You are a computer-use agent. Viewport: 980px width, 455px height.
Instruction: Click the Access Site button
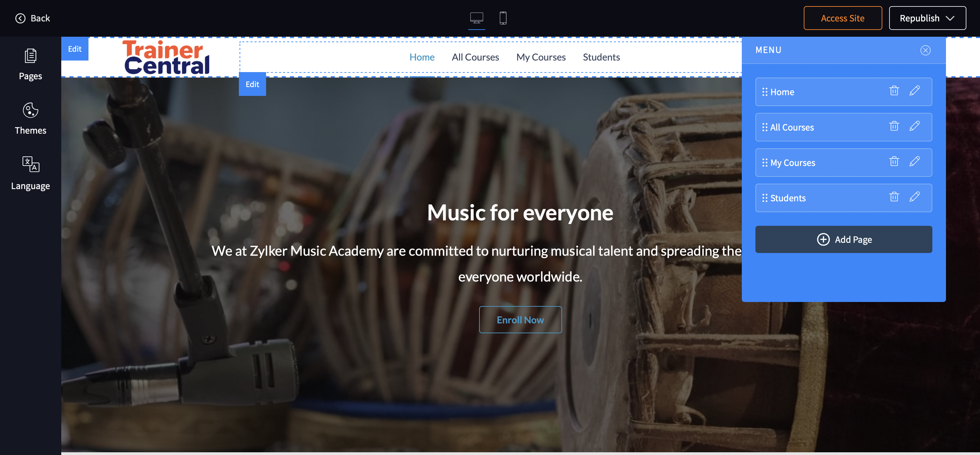[842, 18]
